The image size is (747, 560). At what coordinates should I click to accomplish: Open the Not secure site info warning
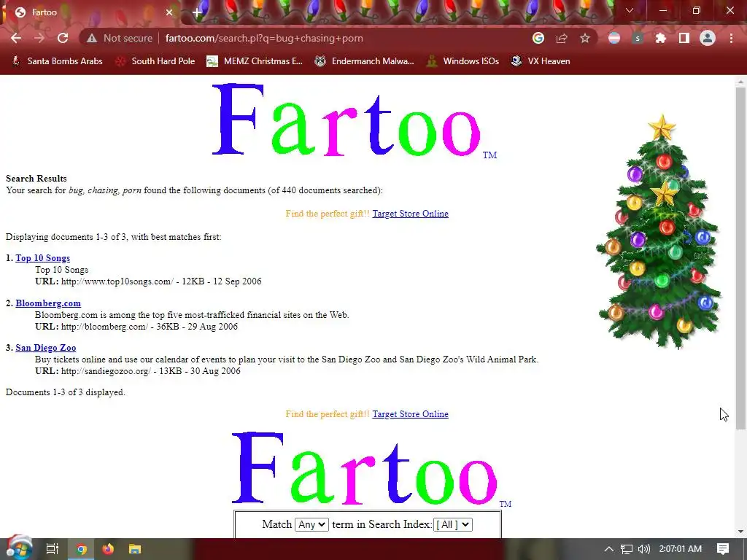(x=119, y=38)
